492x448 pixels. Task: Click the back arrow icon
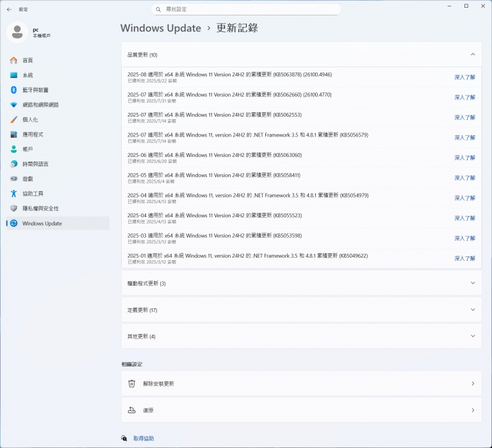(x=9, y=10)
